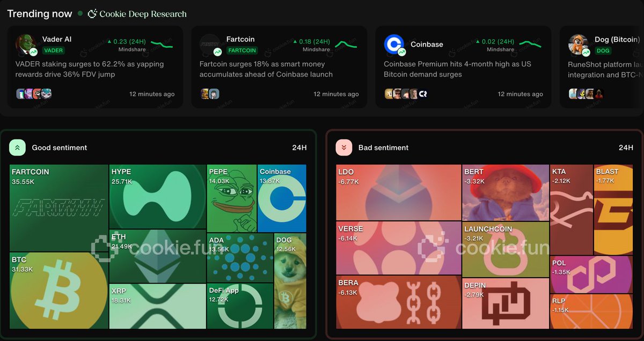
Task: Open the POL -1.35K heatmap tile
Action: click(x=591, y=275)
